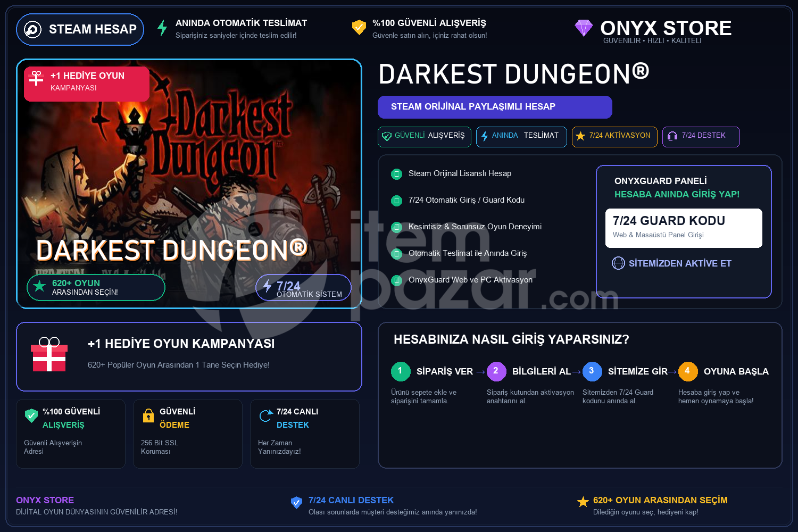Click the green lightning bolt beside Anında Otomatik Teslimat
This screenshot has width=798, height=532.
[x=162, y=28]
